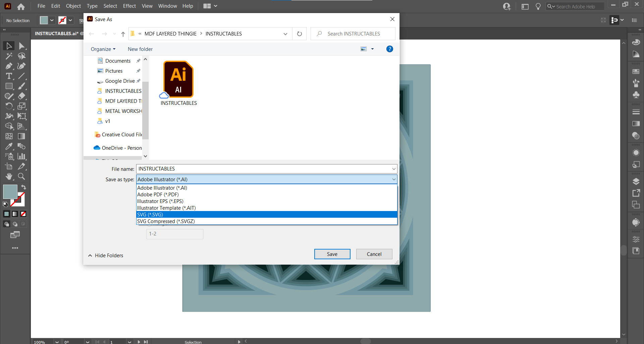Choose Adobe PDF (*.PDF) file type
The image size is (644, 344).
267,195
